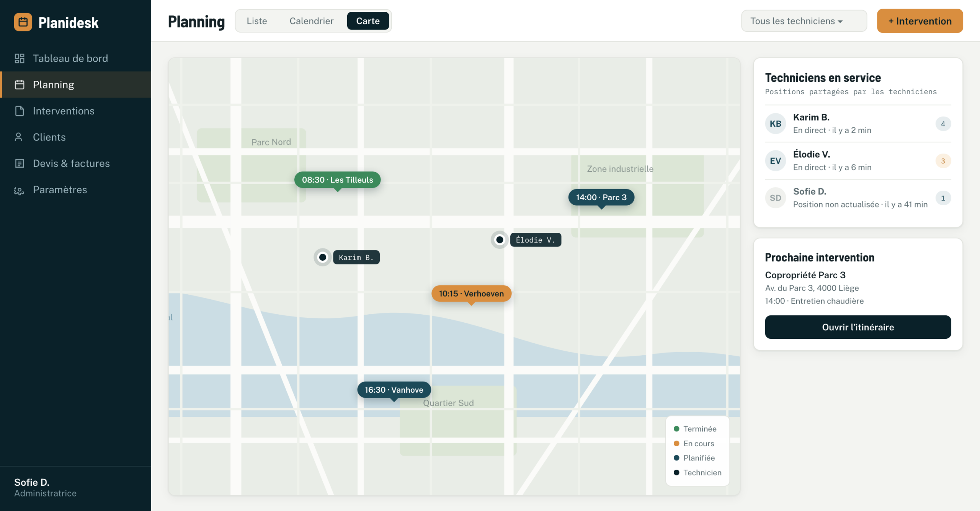Click the KB avatar for Karim B.
This screenshot has height=511, width=980.
[x=775, y=124]
